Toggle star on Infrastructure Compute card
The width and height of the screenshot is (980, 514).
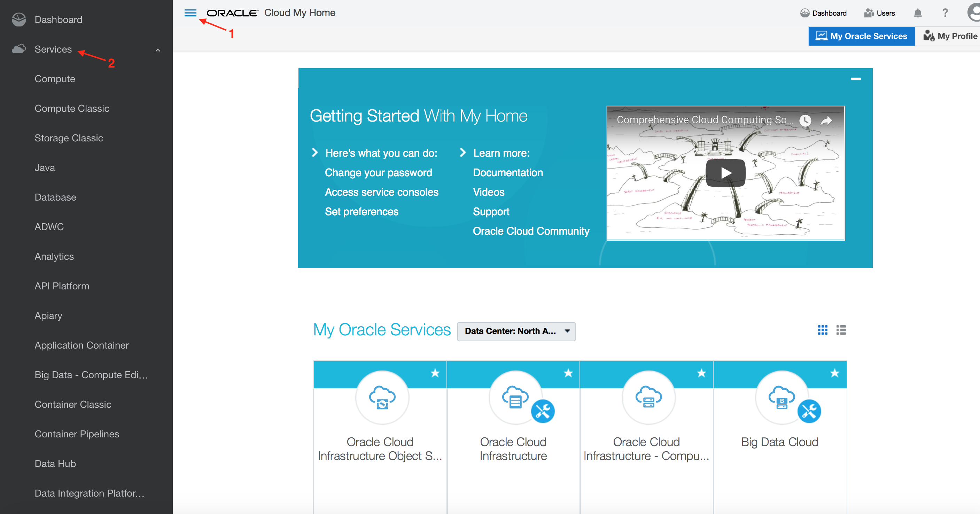click(701, 373)
